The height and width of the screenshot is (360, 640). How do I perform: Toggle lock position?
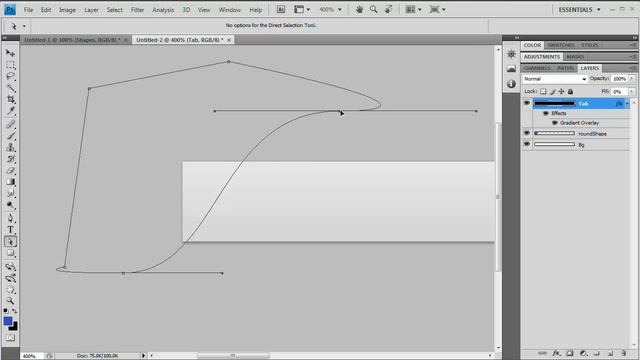(x=562, y=91)
